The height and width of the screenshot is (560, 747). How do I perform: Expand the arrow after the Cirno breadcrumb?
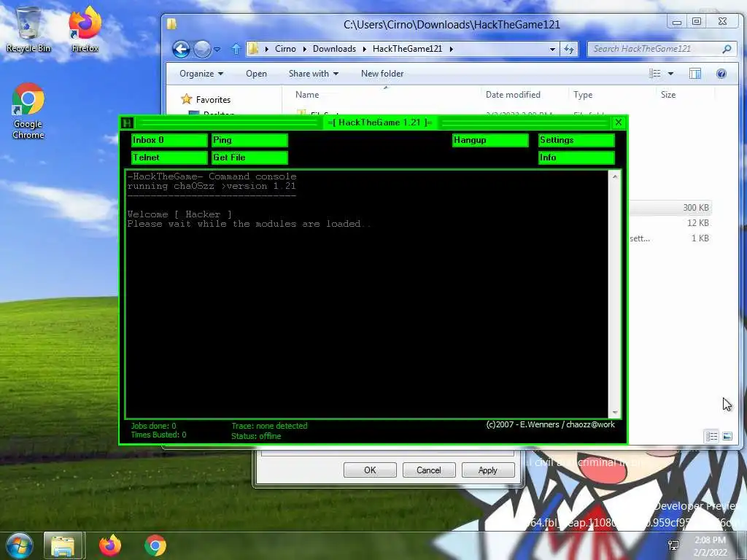tap(305, 49)
